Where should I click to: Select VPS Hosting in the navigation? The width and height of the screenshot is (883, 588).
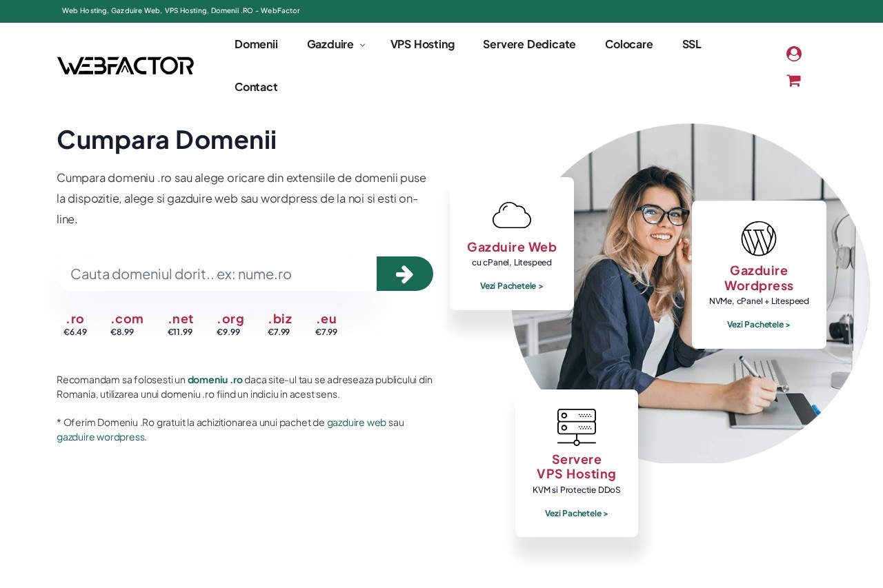[x=422, y=44]
